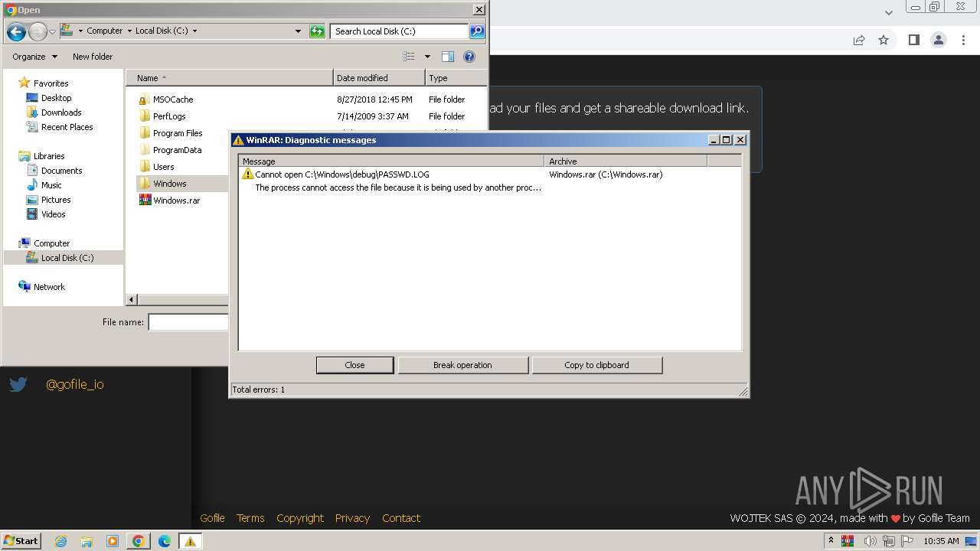Click the File name input field
Viewport: 980px width, 551px height.
(x=188, y=322)
